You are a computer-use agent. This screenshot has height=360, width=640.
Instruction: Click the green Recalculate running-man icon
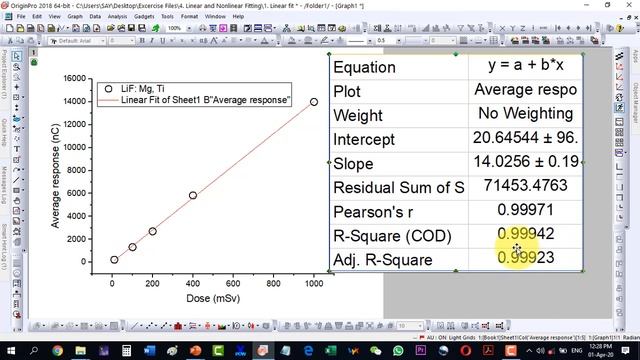(156, 28)
